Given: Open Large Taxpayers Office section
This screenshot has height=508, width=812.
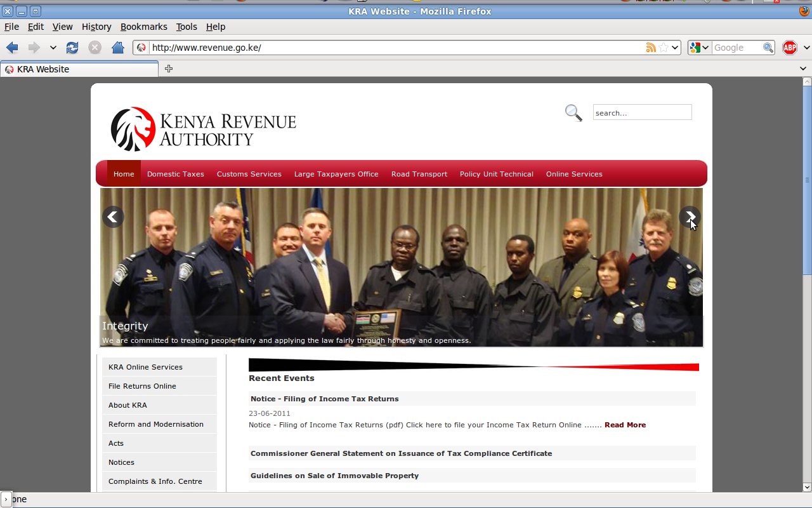Looking at the screenshot, I should tap(336, 174).
